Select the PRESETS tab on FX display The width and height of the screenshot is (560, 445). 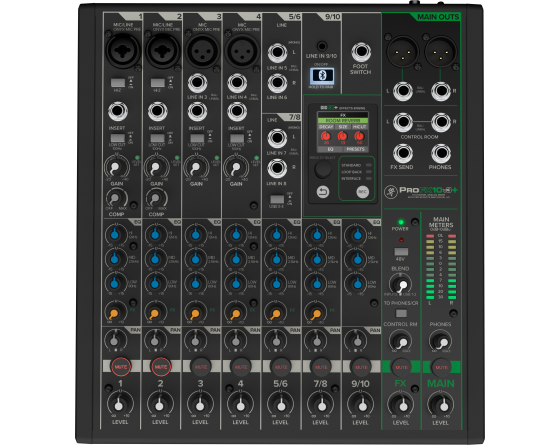click(355, 149)
